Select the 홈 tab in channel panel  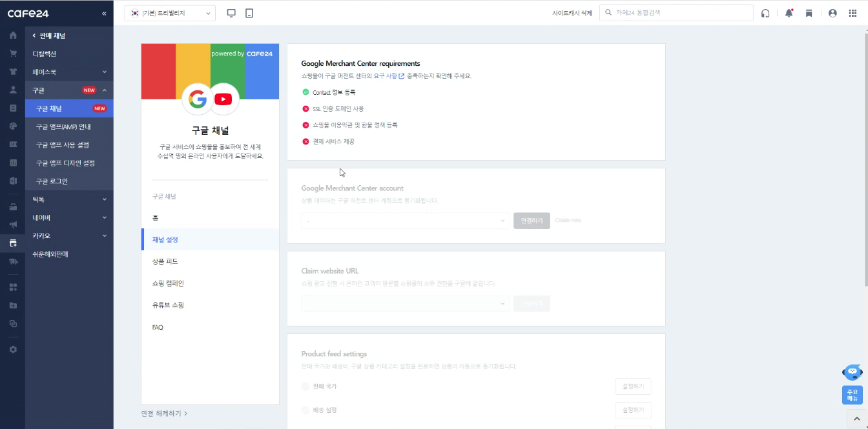point(210,217)
